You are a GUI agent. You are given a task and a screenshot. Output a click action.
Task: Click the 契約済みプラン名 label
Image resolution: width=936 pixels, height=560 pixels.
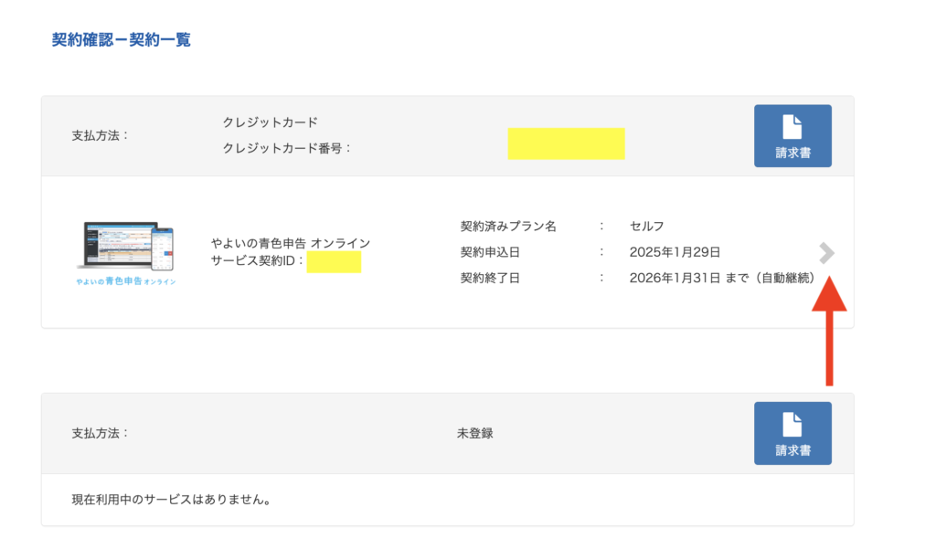(508, 226)
